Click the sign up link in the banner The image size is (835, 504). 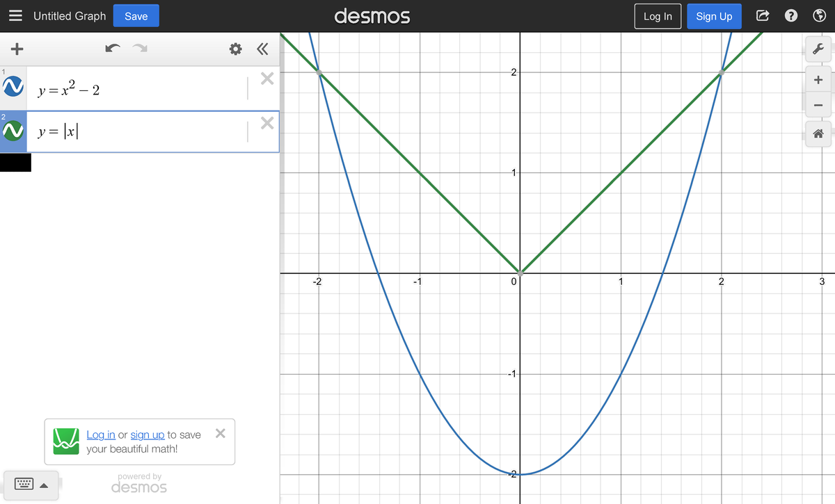148,434
